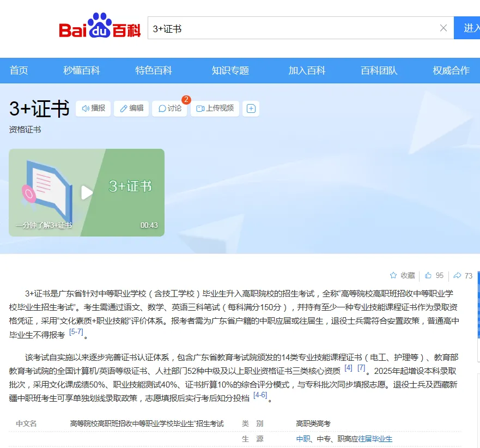Click the 高职类高考 category value
This screenshot has height=448, width=480.
tap(313, 423)
